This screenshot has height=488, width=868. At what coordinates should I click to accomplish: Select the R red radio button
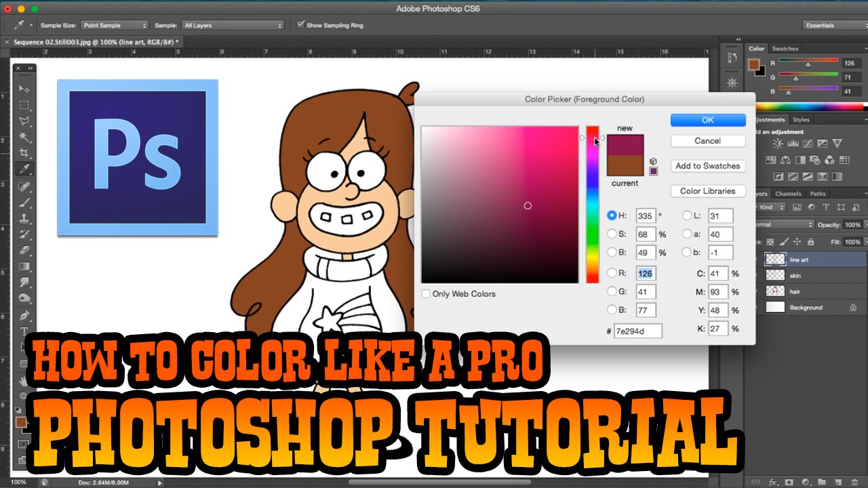pyautogui.click(x=612, y=273)
